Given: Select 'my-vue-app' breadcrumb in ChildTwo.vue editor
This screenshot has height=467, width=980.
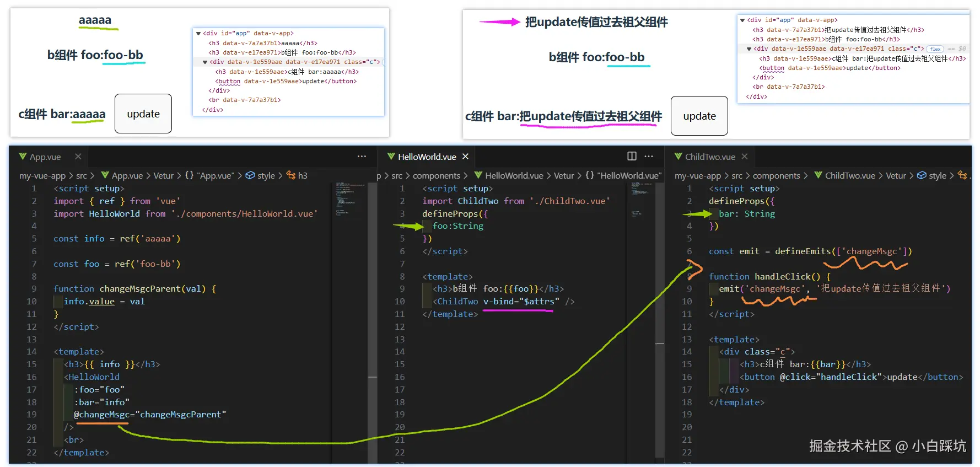Looking at the screenshot, I should pyautogui.click(x=698, y=175).
